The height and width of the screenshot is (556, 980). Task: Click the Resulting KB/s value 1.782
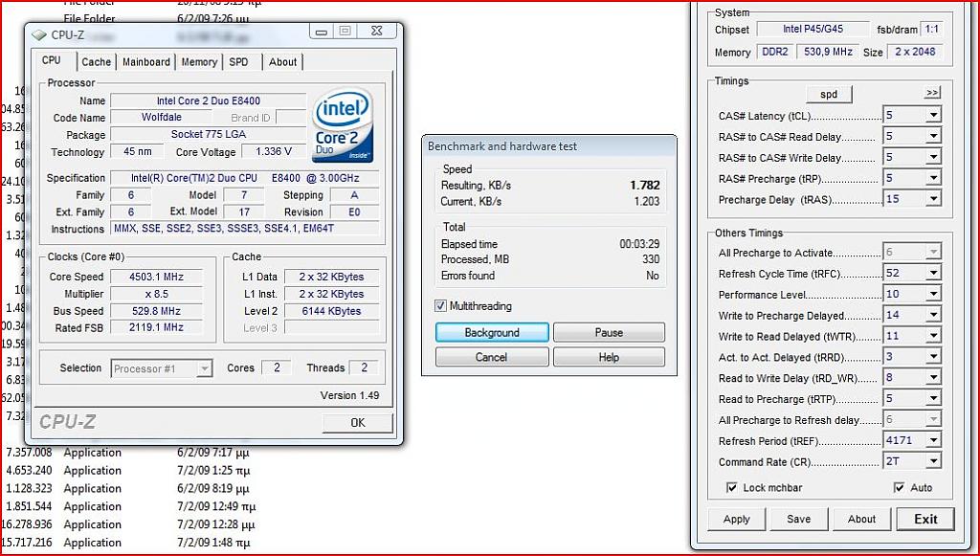[x=645, y=186]
